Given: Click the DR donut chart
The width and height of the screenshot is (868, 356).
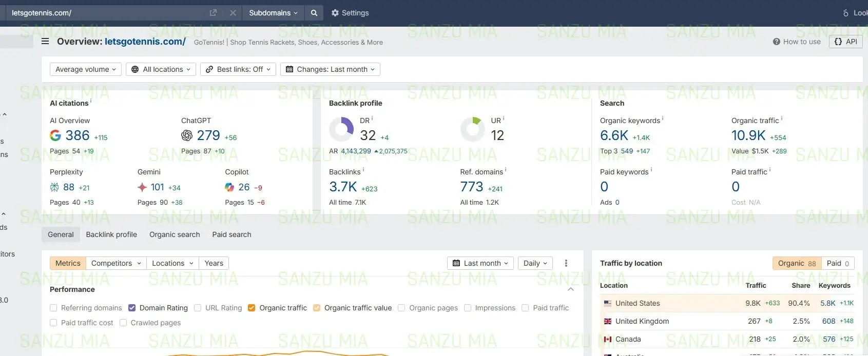Looking at the screenshot, I should point(341,129).
